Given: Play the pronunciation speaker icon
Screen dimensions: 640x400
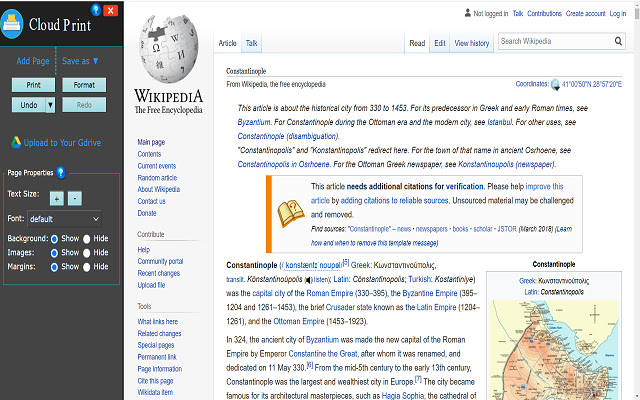Looking at the screenshot, I should pyautogui.click(x=308, y=280).
